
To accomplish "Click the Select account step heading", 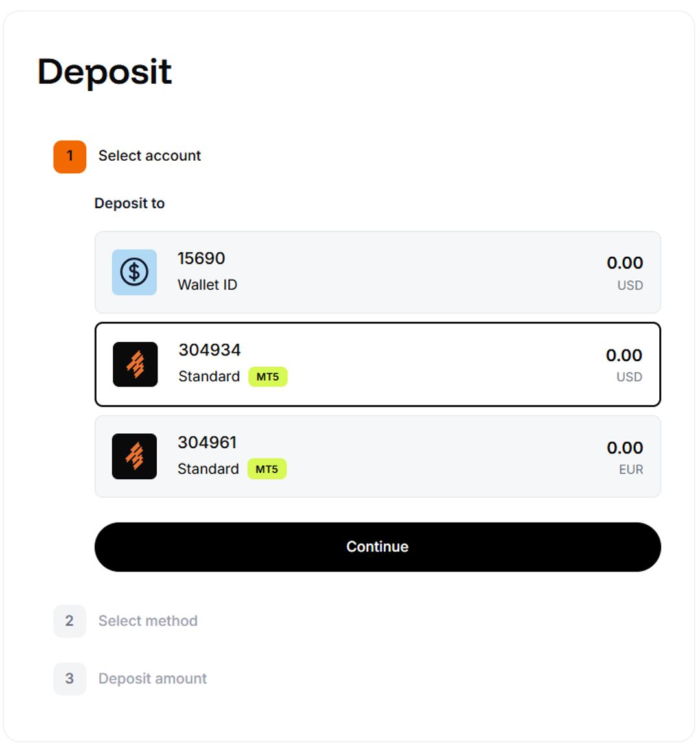I will 149,156.
